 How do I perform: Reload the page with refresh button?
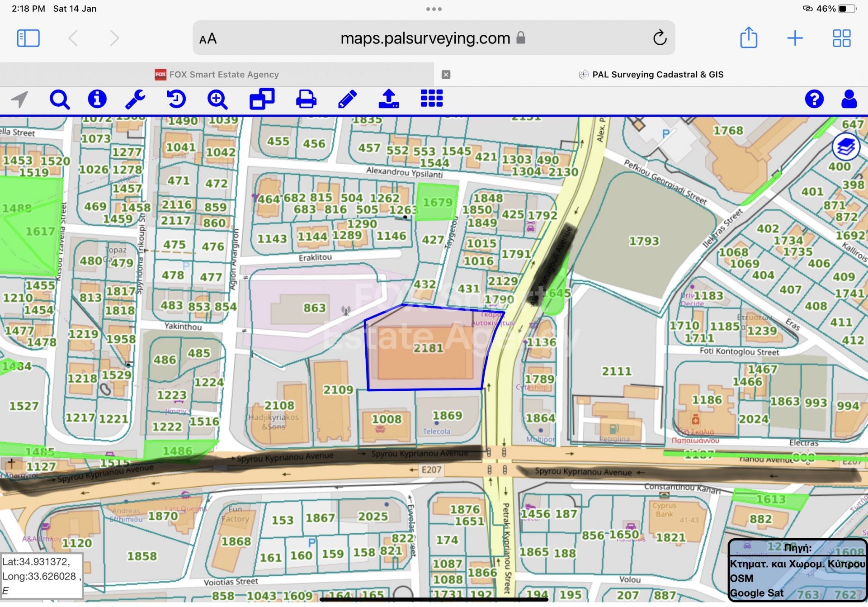660,38
